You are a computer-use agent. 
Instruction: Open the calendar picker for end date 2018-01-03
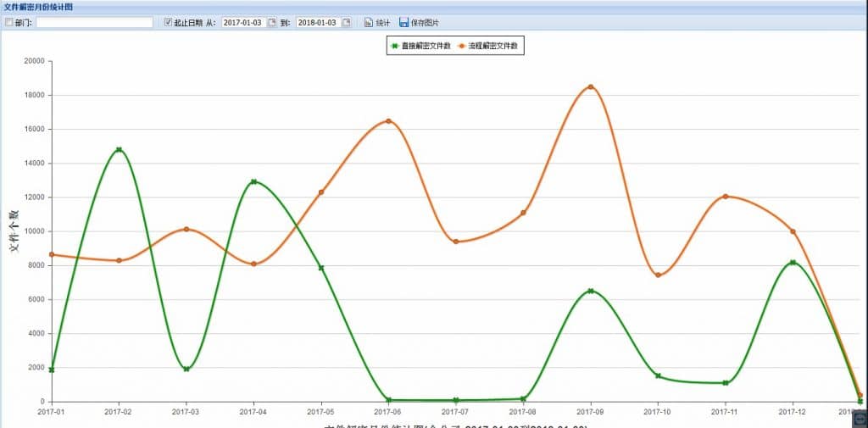(347, 23)
